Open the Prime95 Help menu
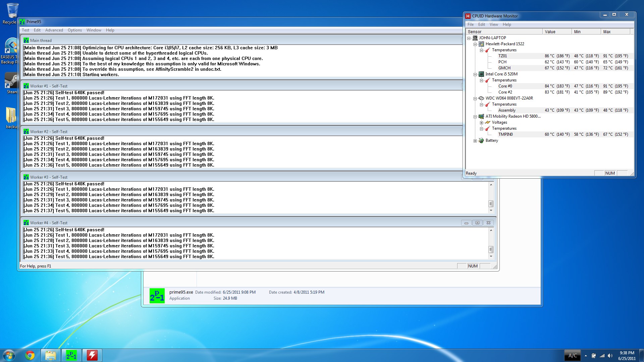This screenshot has width=644, height=362. tap(110, 30)
